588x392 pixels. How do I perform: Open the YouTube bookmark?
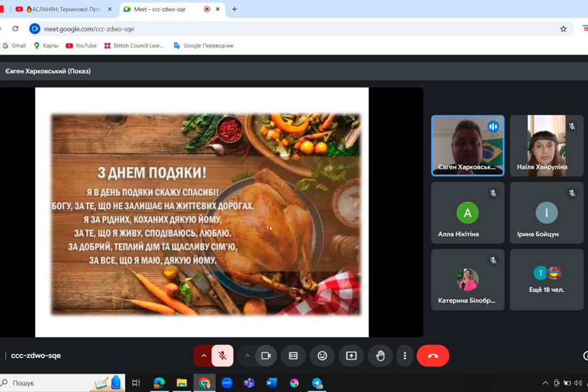pos(81,45)
